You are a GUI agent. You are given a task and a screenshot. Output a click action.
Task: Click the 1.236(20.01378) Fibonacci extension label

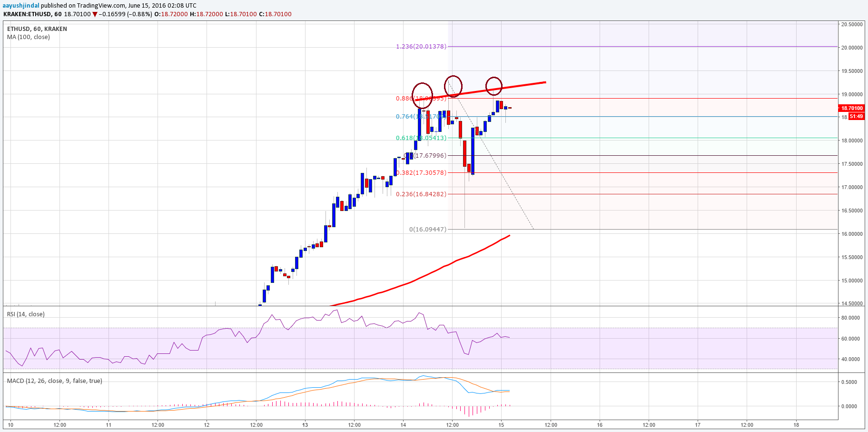pos(421,47)
